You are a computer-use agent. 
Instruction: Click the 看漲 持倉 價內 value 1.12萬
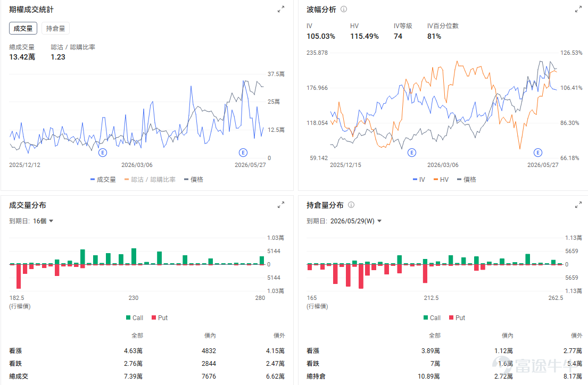[503, 351]
